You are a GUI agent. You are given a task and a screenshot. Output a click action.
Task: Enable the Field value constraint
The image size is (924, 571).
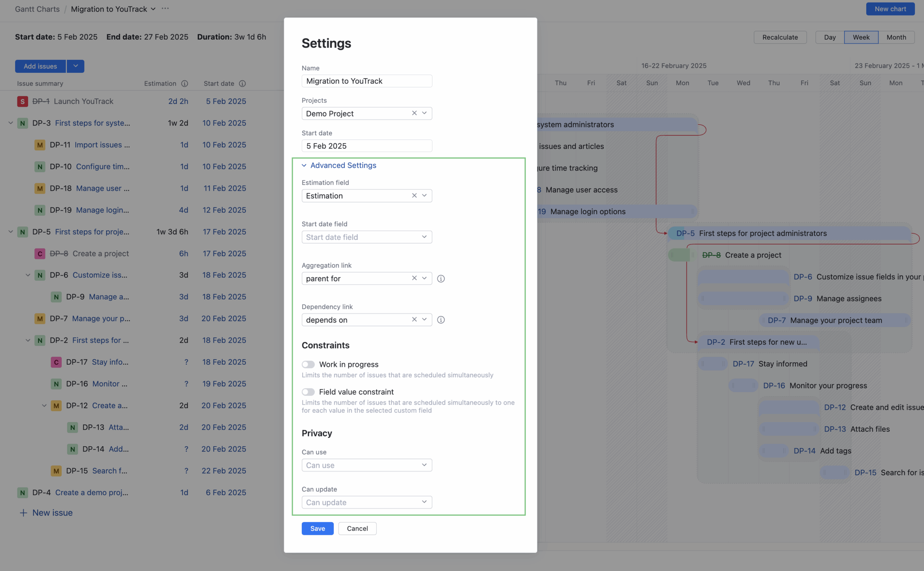[308, 392]
